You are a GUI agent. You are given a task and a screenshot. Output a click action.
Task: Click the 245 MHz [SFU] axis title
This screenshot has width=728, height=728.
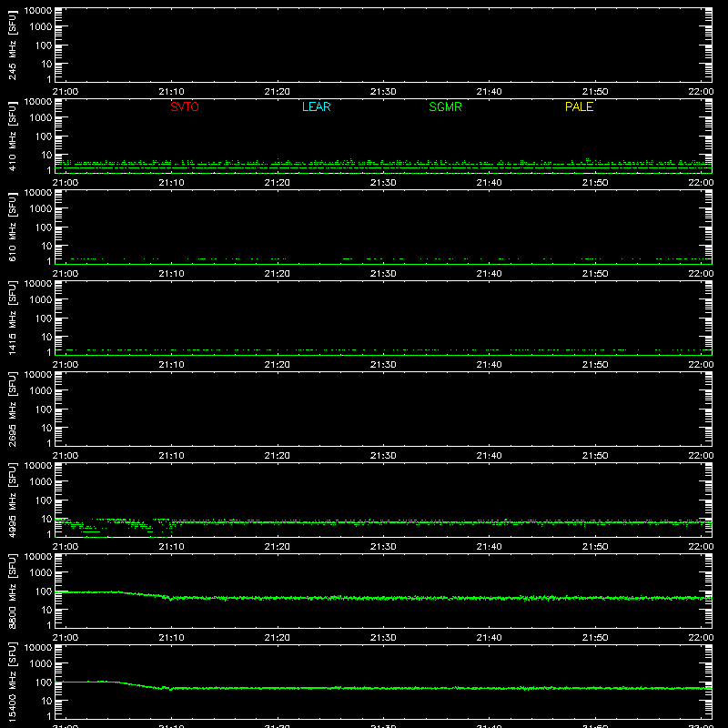click(x=12, y=45)
